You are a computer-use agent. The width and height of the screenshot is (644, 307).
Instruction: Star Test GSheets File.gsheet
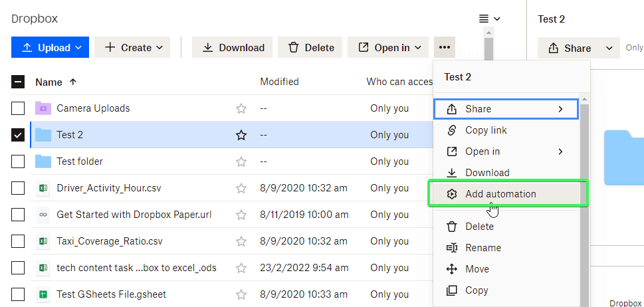pos(241,294)
